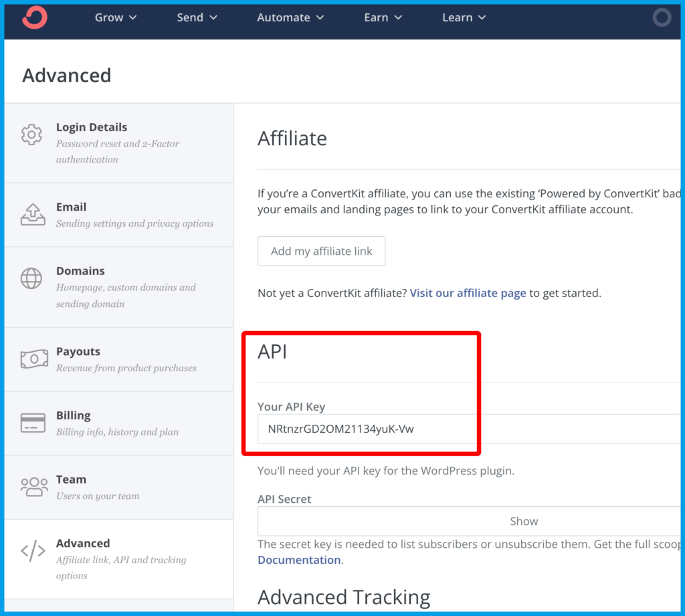This screenshot has height=616, width=685.
Task: Click the Advanced code brackets icon
Action: pyautogui.click(x=33, y=551)
